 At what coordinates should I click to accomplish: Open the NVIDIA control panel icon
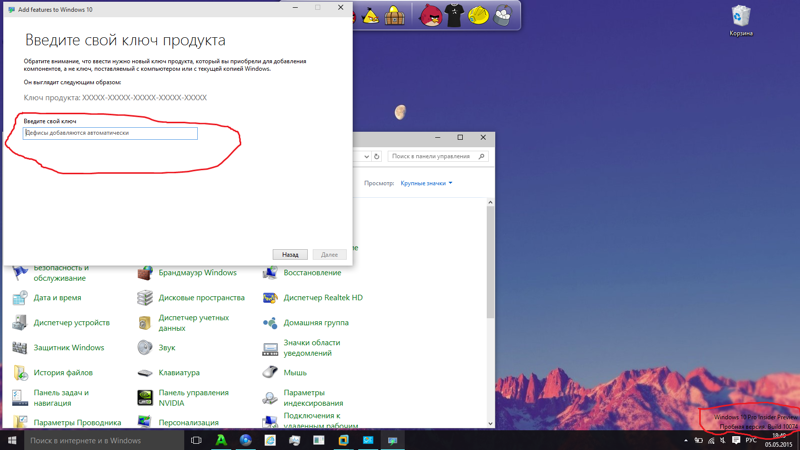point(145,398)
